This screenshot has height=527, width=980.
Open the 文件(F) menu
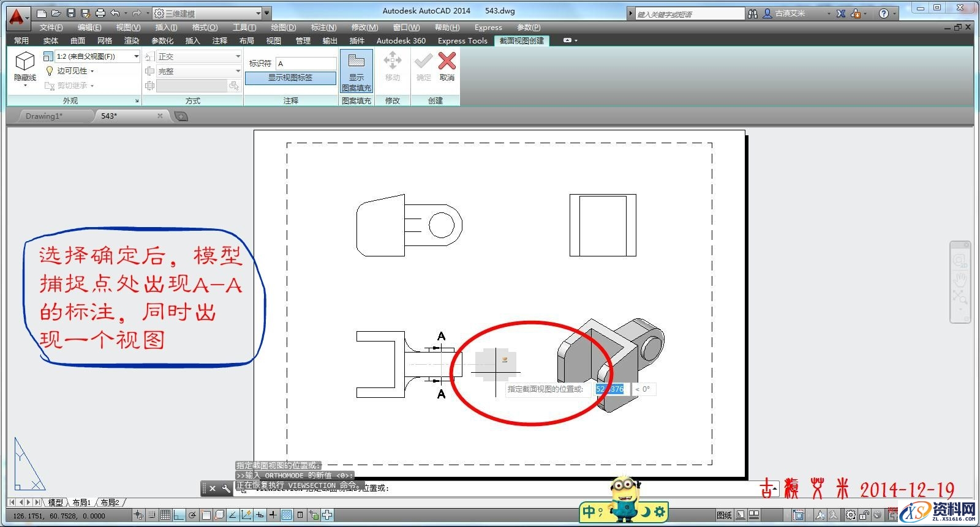[51, 28]
